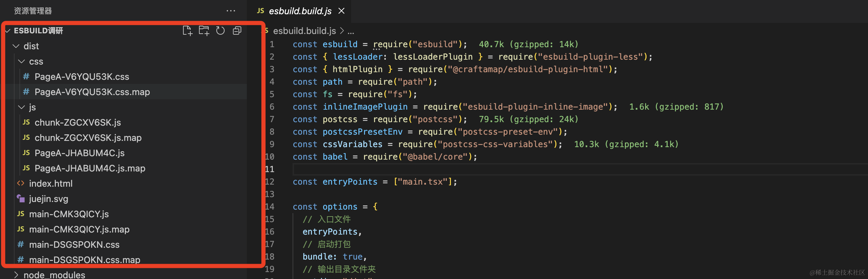868x279 pixels.
Task: Click the JS icon beside main-CMK3QICY.js.map
Action: click(x=21, y=229)
